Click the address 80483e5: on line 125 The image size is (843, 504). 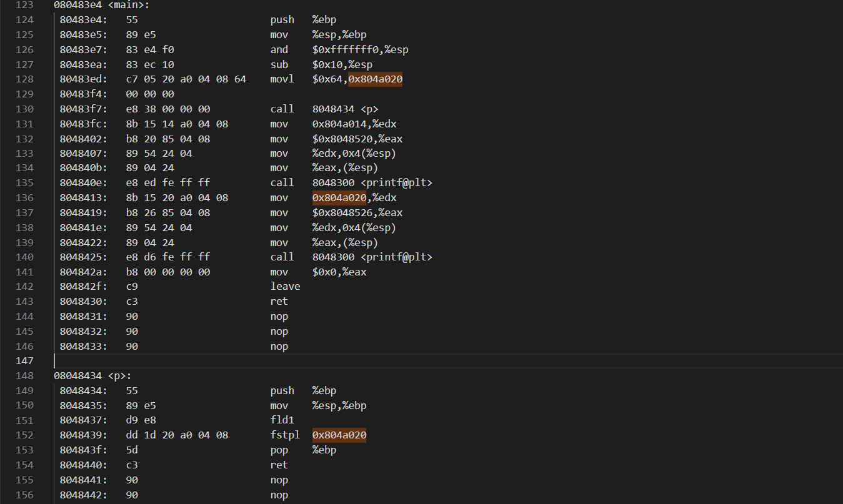[84, 35]
